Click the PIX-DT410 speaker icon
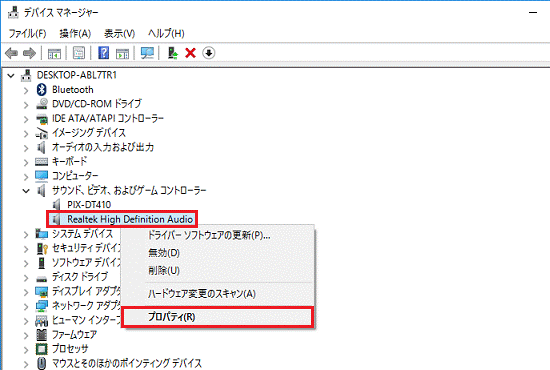Screen dimensions: 550x370 [x=56, y=205]
